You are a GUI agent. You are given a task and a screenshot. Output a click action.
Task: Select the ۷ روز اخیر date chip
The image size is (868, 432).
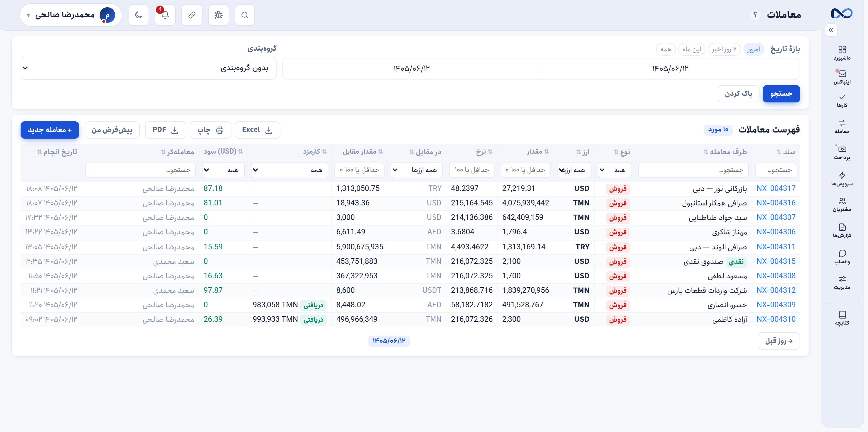[x=724, y=49]
